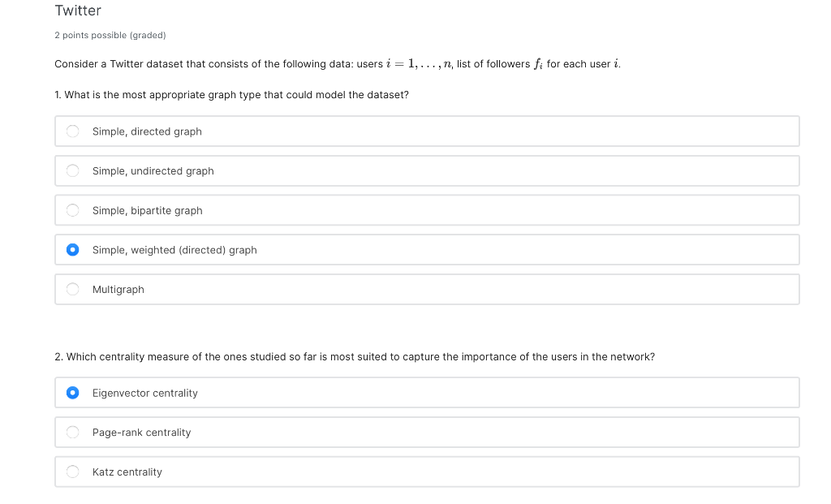Select the "Simple, undirected graph" radio button
Screen dimensions: 831x504
(72, 170)
